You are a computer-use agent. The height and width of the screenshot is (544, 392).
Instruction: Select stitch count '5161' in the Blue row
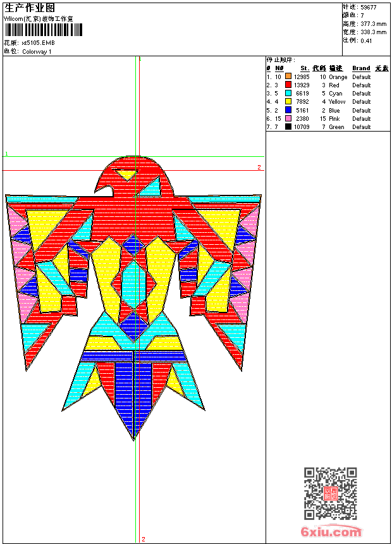point(302,111)
